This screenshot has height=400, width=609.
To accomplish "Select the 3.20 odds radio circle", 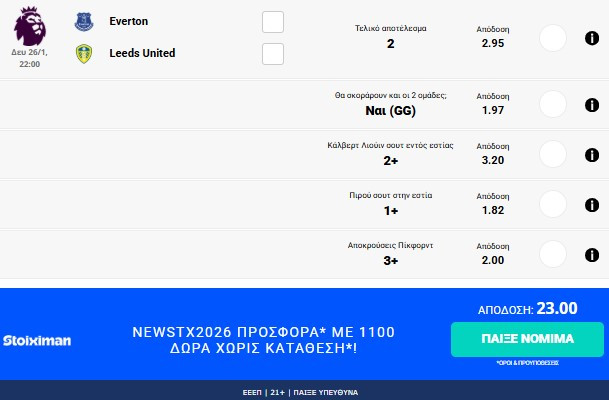I will 553,154.
